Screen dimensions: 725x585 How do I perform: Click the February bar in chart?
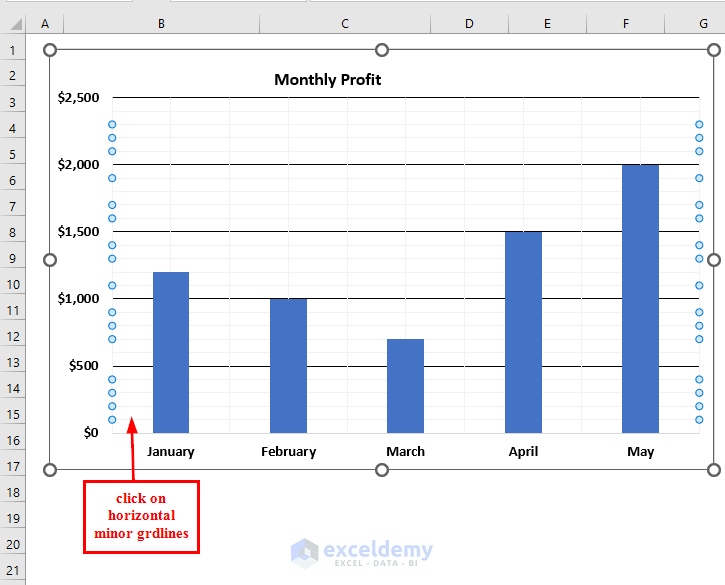tap(288, 366)
